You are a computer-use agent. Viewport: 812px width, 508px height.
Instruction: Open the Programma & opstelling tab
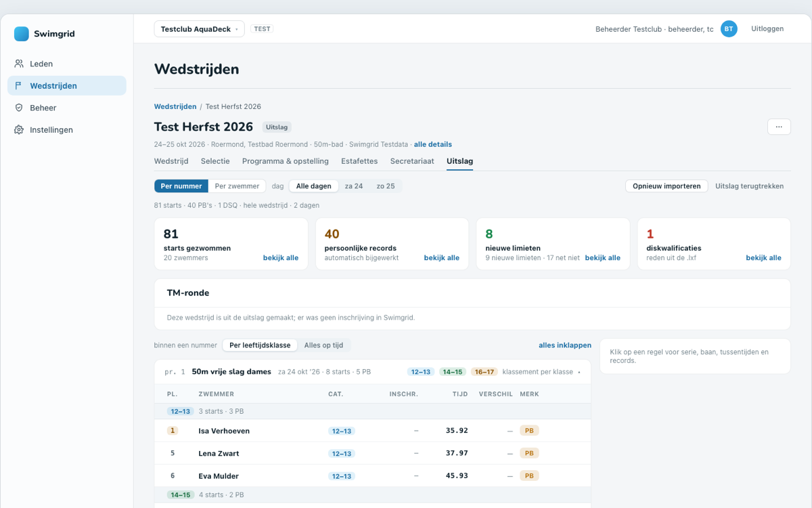pos(286,161)
